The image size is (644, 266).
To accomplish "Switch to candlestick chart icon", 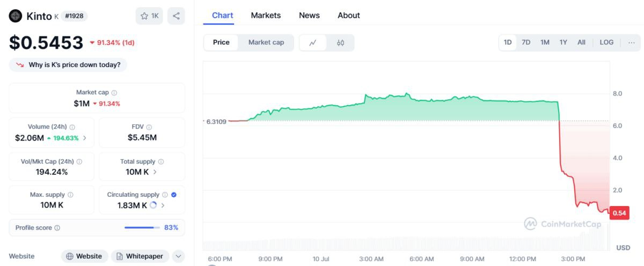I will click(x=340, y=43).
